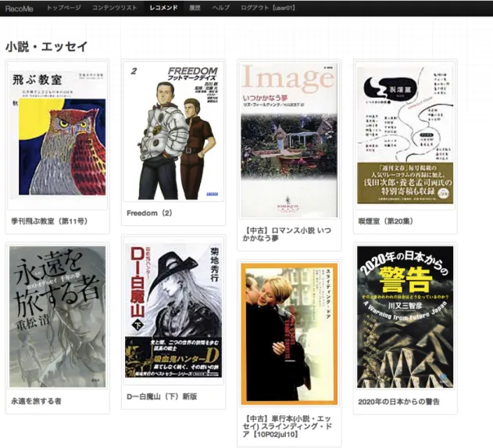The image size is (493, 448).
Task: Open the 飛ぶ教室 owl cover thumbnail
Action: (58, 135)
